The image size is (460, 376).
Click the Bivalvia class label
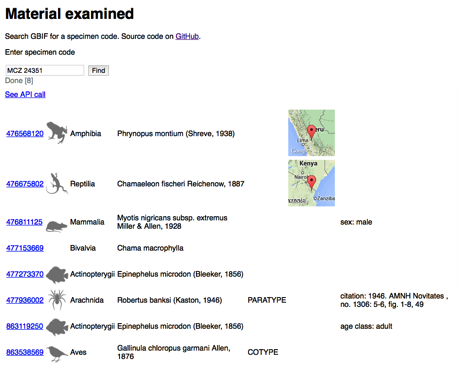[83, 248]
